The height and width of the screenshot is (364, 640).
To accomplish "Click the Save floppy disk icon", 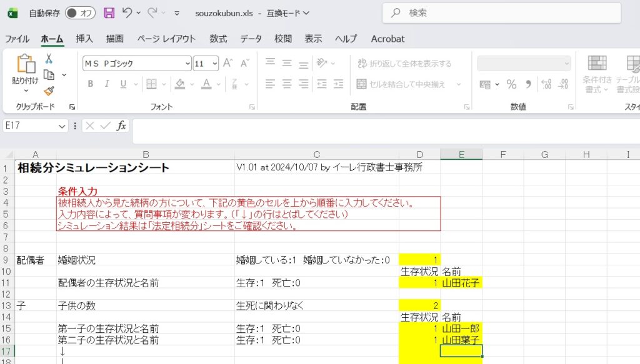I will tap(109, 13).
